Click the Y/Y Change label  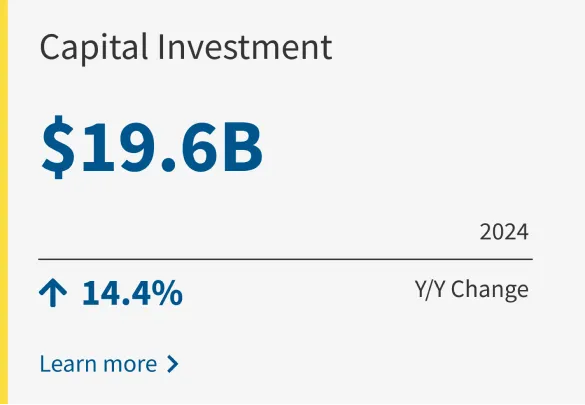pyautogui.click(x=472, y=290)
